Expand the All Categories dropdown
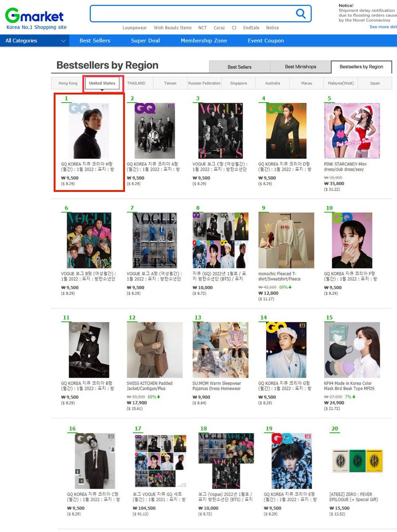Screen dimensions: 397x532 tap(35, 41)
